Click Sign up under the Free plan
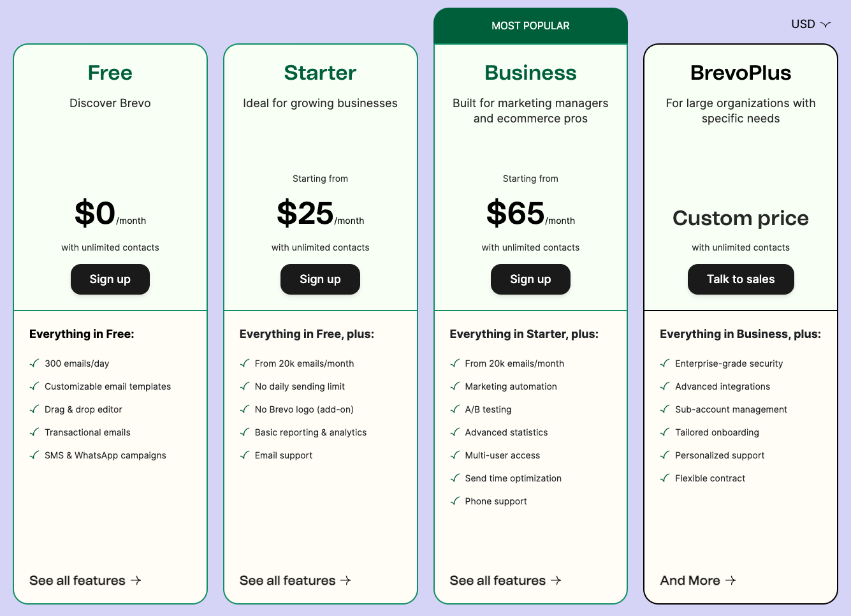Viewport: 851px width, 616px height. point(110,279)
